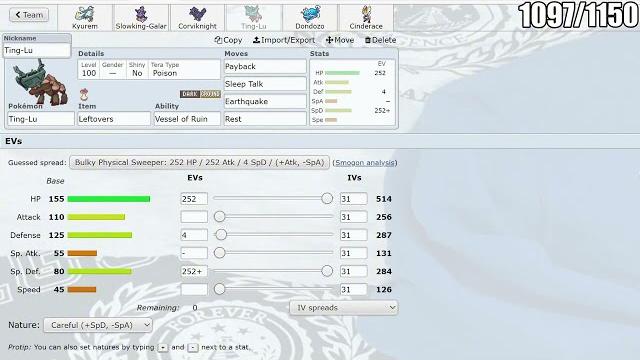Select the Kyurem team tab icon
640x360 pixels.
[85, 18]
